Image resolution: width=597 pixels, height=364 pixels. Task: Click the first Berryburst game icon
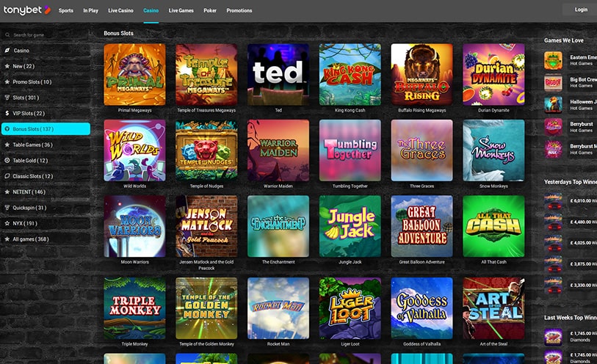point(553,127)
